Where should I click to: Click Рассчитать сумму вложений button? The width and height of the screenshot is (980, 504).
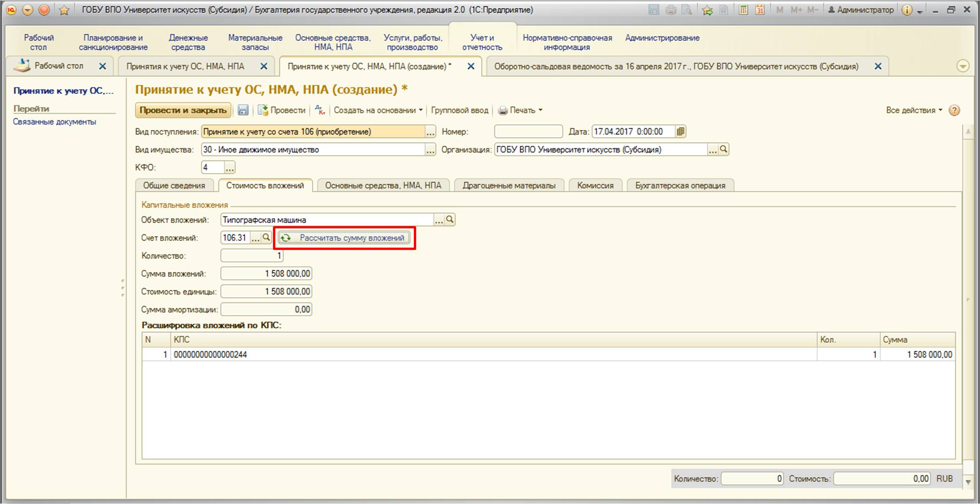345,238
